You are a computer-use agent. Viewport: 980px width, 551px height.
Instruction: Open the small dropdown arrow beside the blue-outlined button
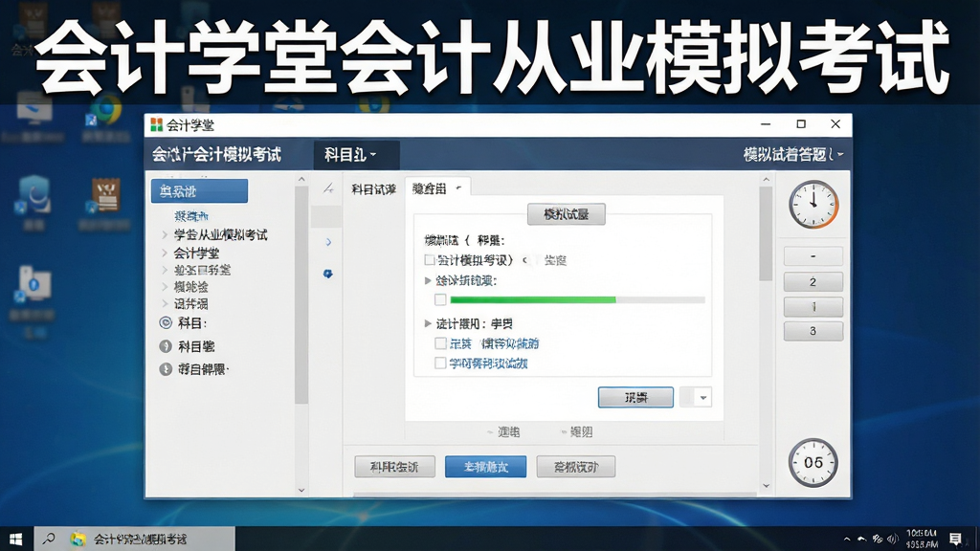(703, 397)
